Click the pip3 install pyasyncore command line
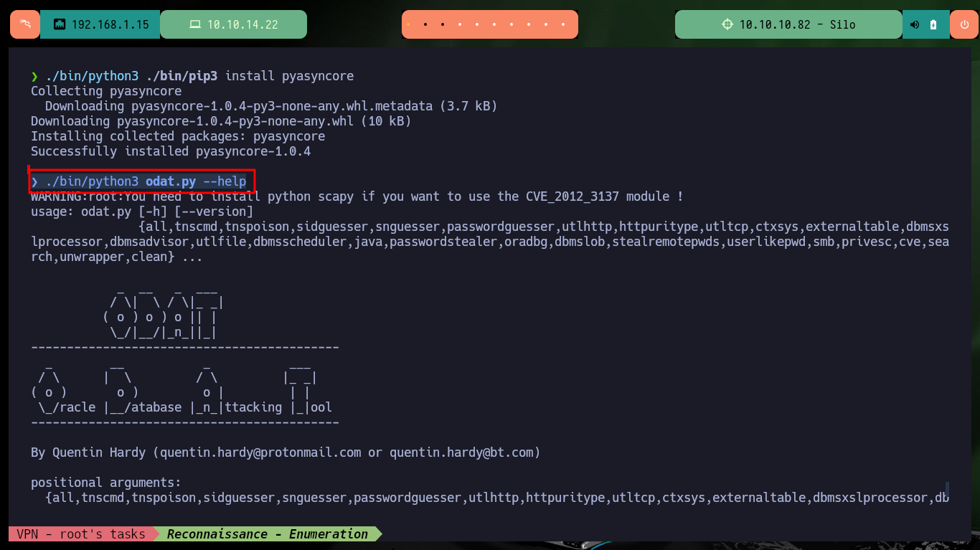The height and width of the screenshot is (550, 980). coord(192,76)
